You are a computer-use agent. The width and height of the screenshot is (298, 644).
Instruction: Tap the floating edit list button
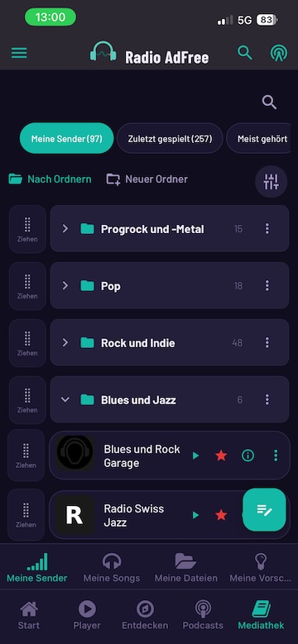point(264,510)
